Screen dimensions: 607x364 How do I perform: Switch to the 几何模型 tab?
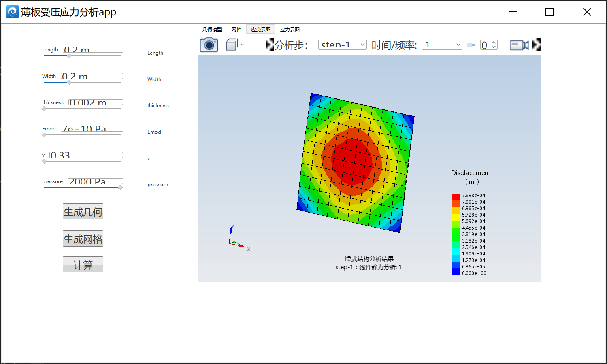pos(212,29)
